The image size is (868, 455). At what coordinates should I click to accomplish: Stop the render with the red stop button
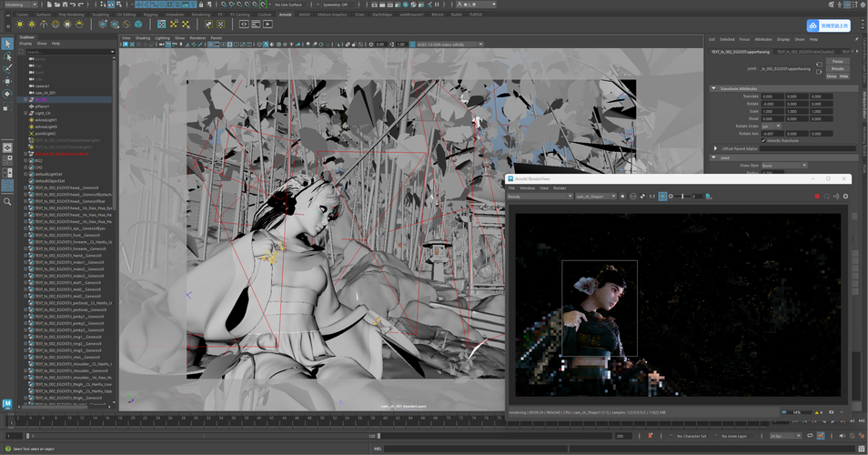pyautogui.click(x=817, y=197)
